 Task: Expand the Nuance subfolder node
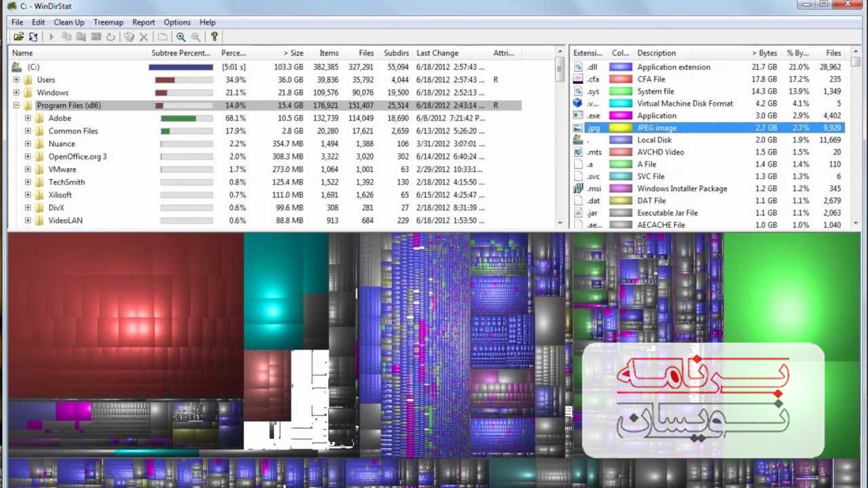coord(28,144)
